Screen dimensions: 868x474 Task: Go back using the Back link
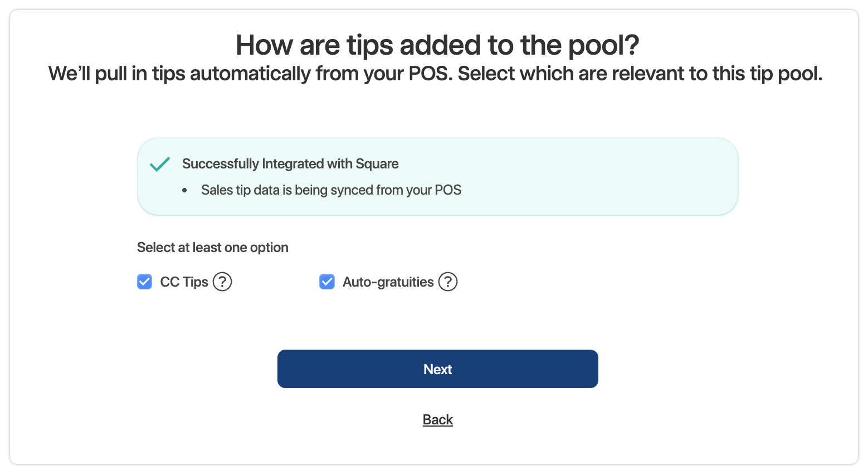point(437,419)
